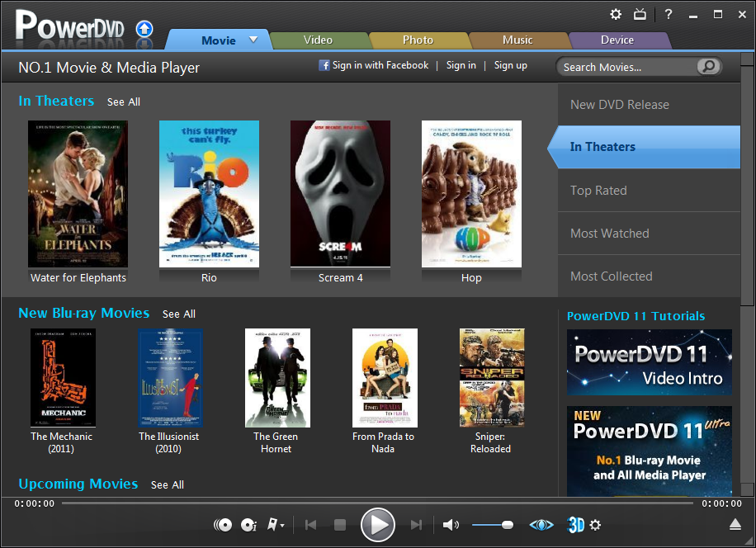Click the Water for Elephants title text

coord(78,278)
